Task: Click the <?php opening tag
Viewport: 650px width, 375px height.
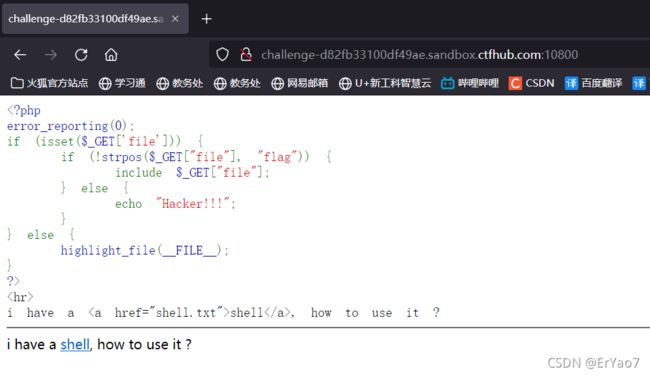Action: [x=24, y=110]
